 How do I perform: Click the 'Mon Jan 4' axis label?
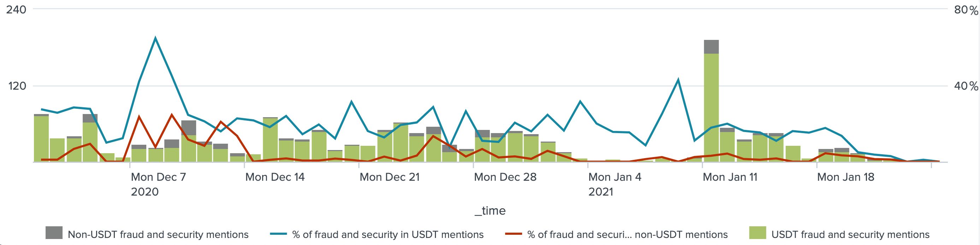point(614,177)
